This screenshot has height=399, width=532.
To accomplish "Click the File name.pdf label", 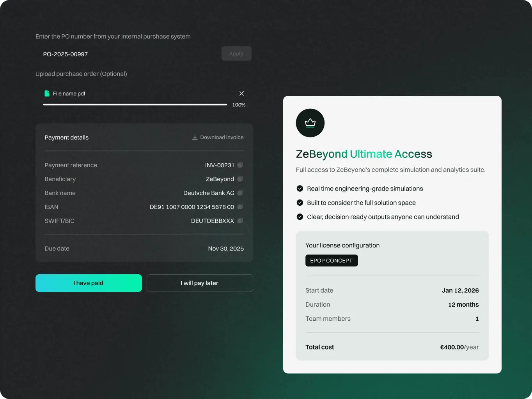I will tap(69, 94).
